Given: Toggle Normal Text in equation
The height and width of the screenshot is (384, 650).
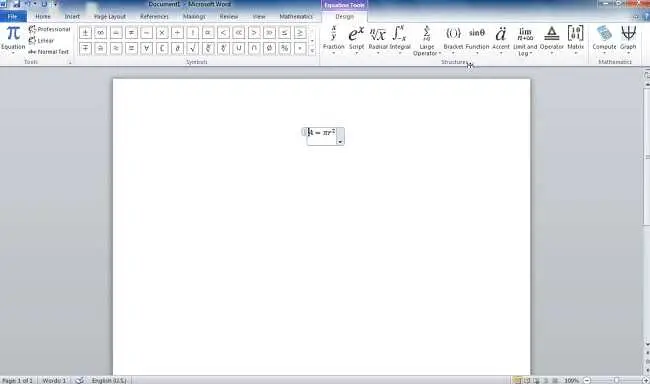Looking at the screenshot, I should click(x=48, y=52).
